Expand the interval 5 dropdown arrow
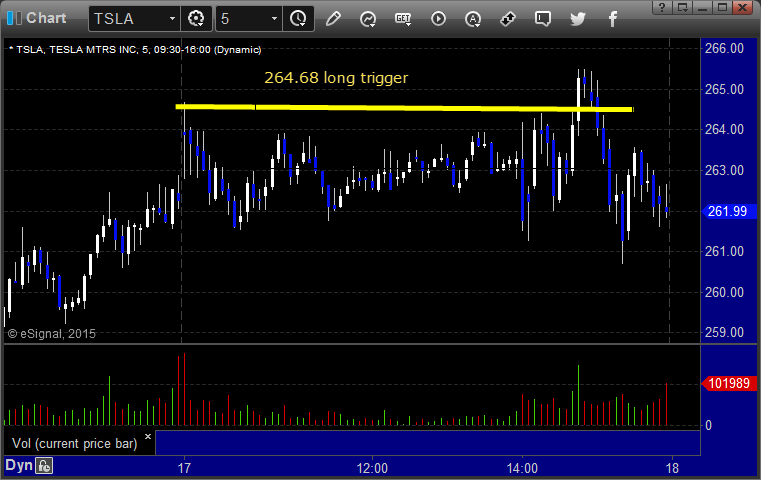 [x=274, y=18]
